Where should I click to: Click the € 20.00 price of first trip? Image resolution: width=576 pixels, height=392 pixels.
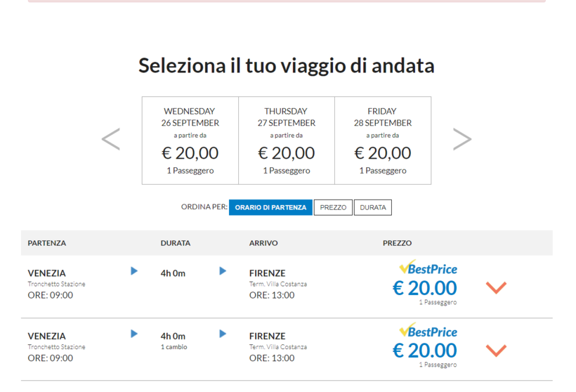pos(424,288)
